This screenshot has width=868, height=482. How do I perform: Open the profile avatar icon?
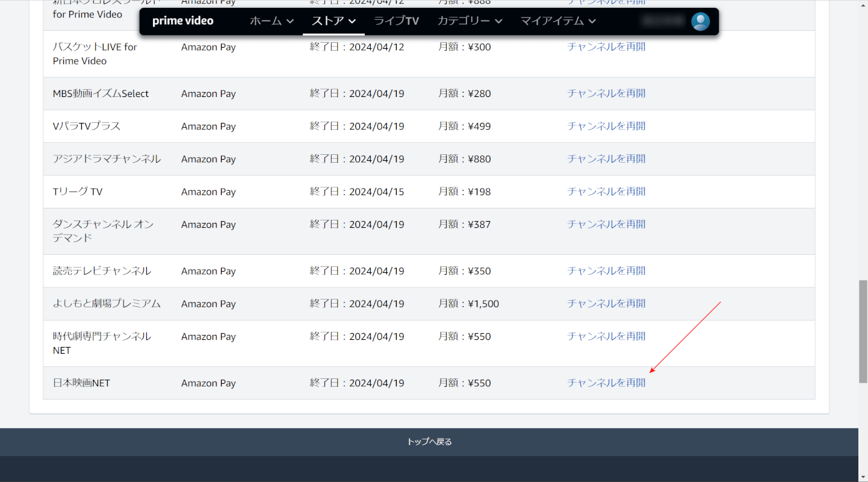tap(700, 22)
